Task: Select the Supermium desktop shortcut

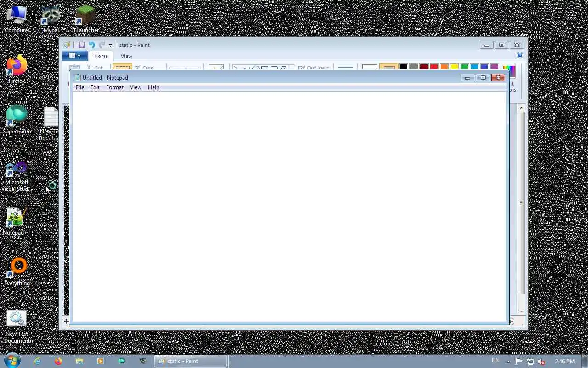Action: [17, 120]
